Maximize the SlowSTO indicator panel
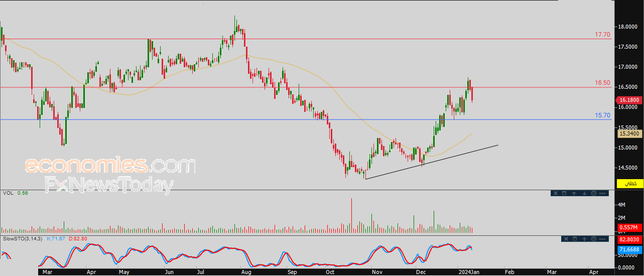The width and height of the screenshot is (644, 276). [575, 239]
